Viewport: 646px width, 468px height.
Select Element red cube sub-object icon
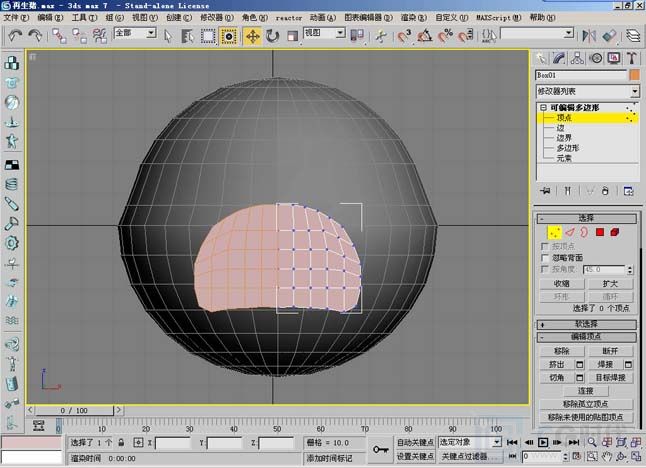[615, 232]
